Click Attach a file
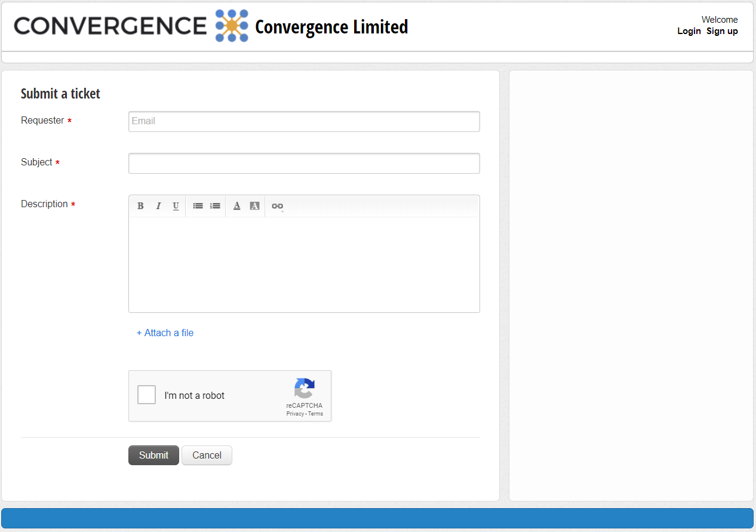756x532 pixels. click(x=165, y=333)
